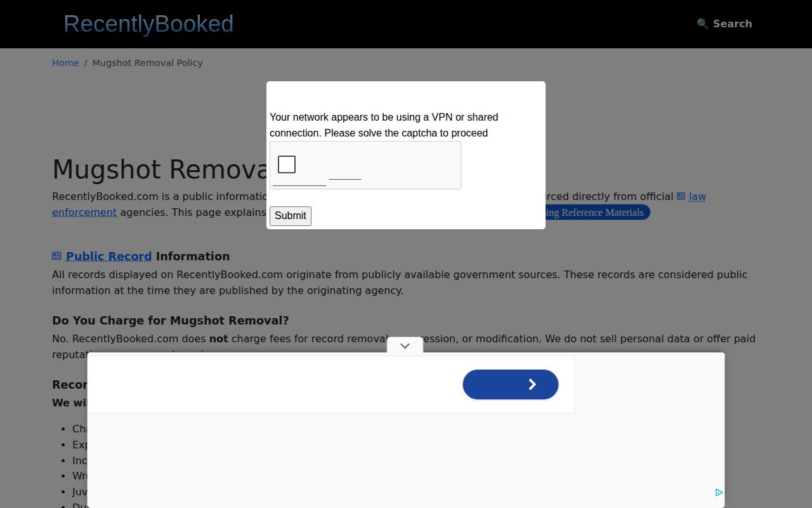Viewport: 812px width, 508px height.
Task: Click the newspaper icon before law enforcement
Action: point(681,196)
